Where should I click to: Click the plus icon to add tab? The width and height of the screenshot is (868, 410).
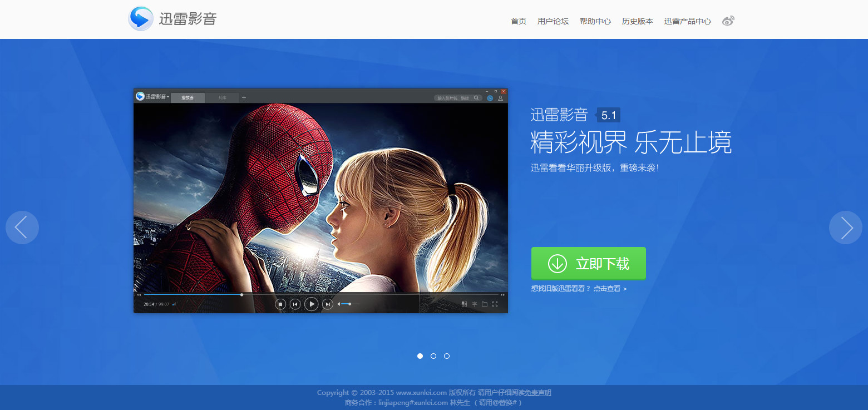[244, 98]
